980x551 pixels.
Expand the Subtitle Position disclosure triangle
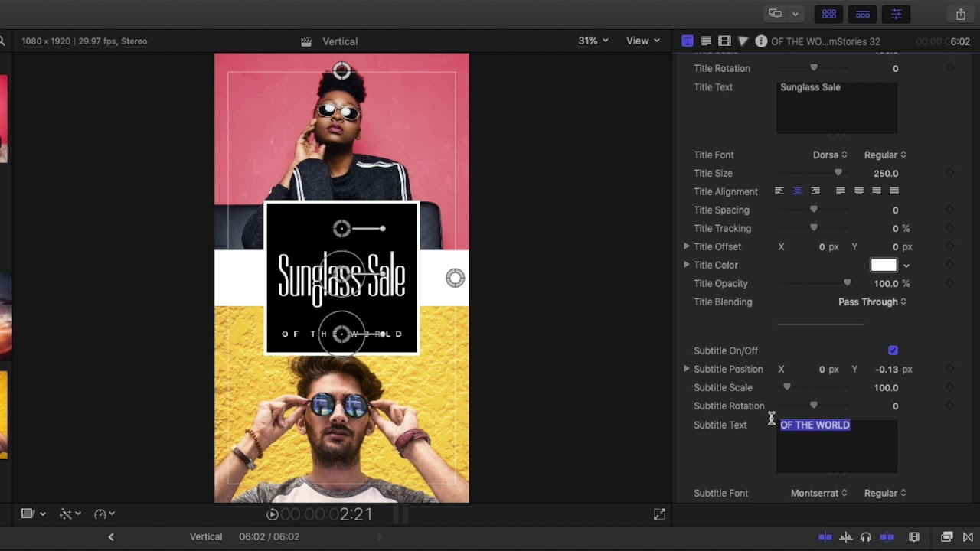point(687,369)
